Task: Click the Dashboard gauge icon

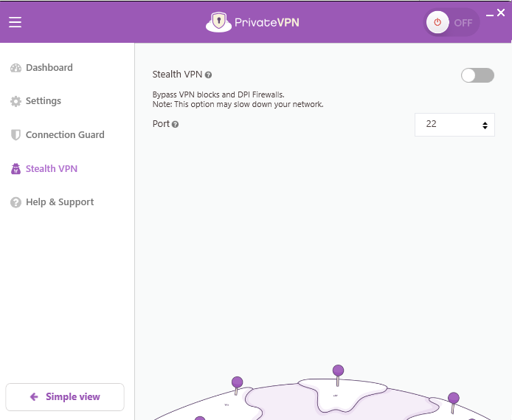Action: [x=15, y=68]
